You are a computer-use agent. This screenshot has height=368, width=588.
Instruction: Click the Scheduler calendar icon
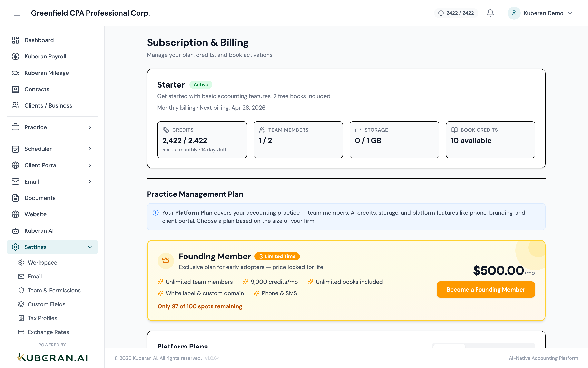16,149
